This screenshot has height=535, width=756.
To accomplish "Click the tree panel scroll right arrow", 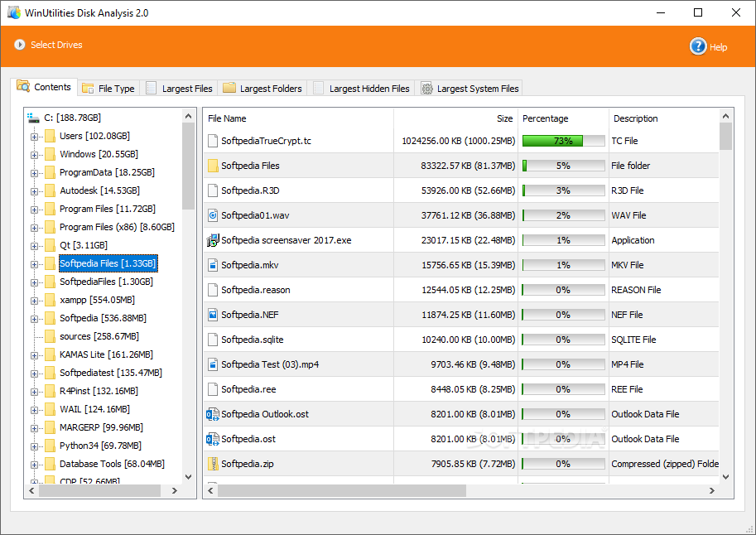I will tap(175, 490).
